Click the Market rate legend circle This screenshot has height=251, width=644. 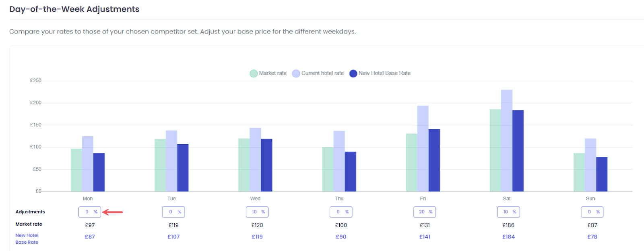(x=254, y=73)
